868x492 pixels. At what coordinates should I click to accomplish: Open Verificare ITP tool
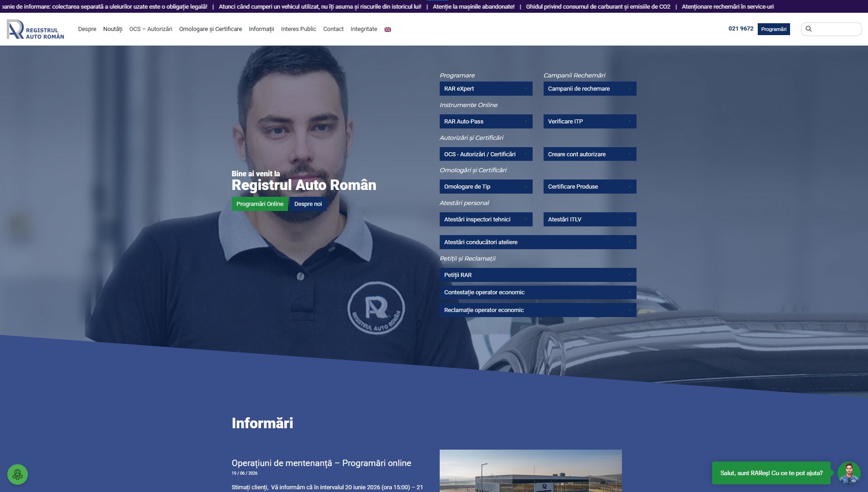[x=590, y=122]
